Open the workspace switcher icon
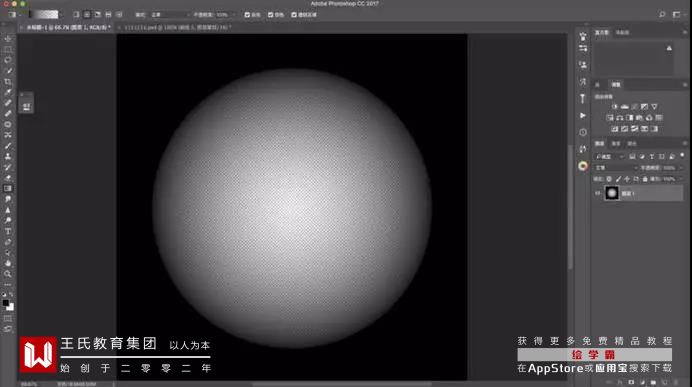 677,15
